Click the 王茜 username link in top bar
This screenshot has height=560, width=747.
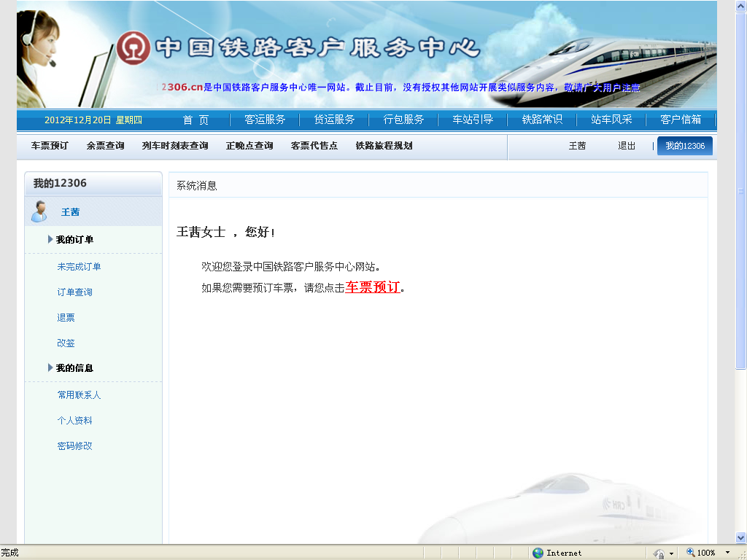(x=577, y=146)
